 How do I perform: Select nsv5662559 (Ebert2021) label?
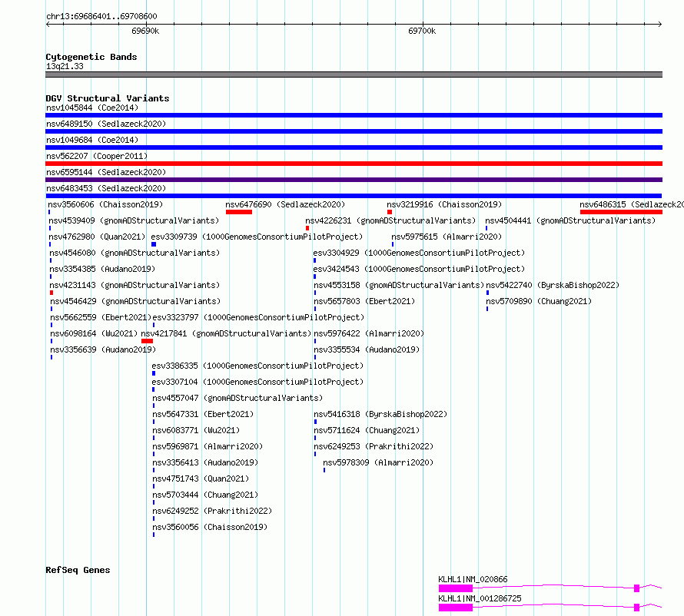coord(101,317)
